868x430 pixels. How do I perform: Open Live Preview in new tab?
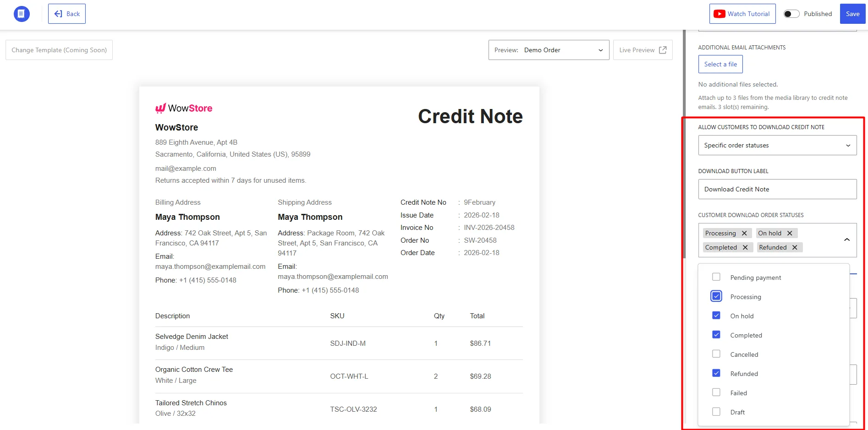click(x=643, y=50)
